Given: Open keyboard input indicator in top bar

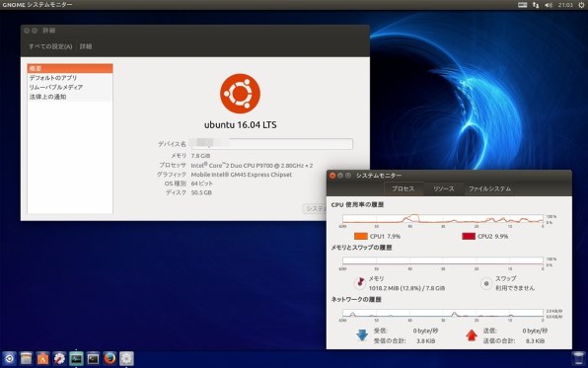Looking at the screenshot, I should [x=522, y=5].
